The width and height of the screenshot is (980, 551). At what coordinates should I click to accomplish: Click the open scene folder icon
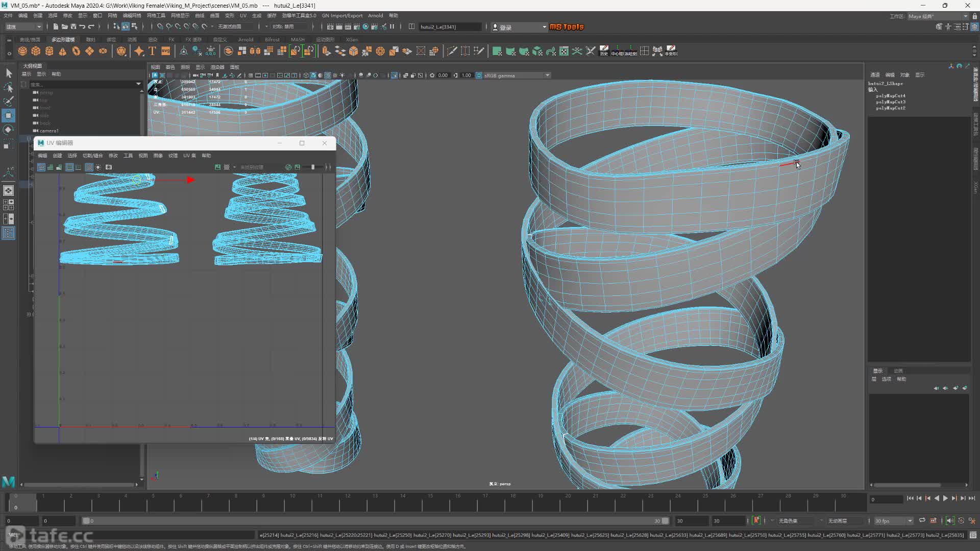(65, 27)
